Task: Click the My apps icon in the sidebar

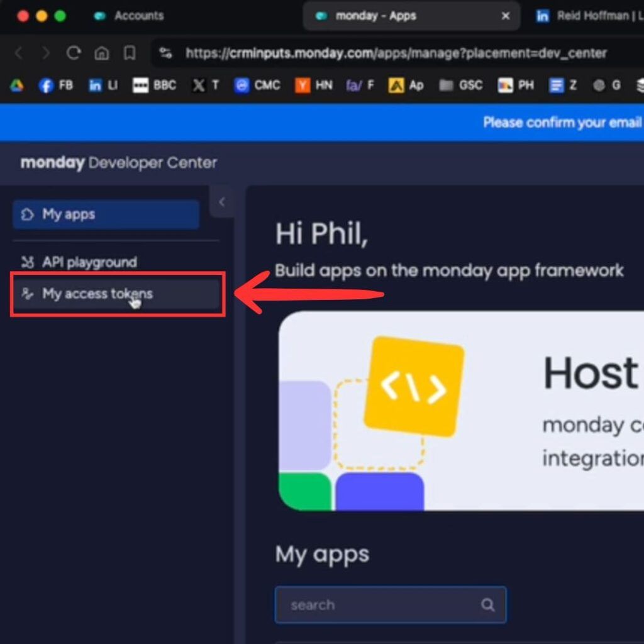Action: [x=27, y=214]
